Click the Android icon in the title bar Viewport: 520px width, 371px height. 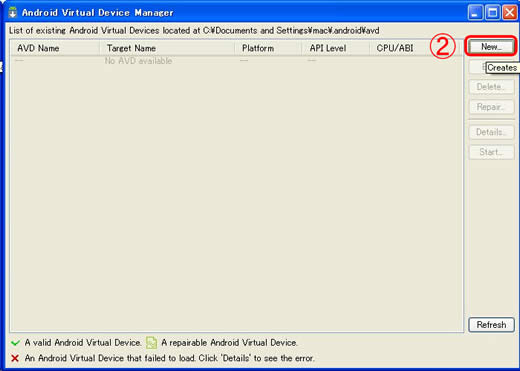click(x=13, y=13)
